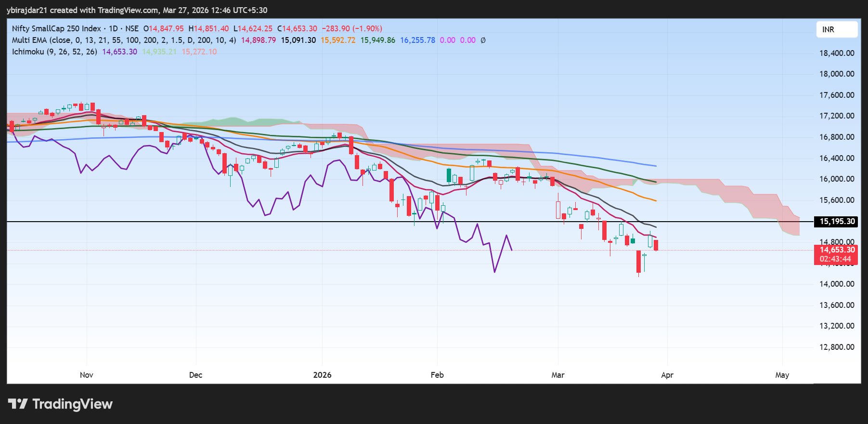Click price axis label 17,200.00
The width and height of the screenshot is (868, 424).
click(x=837, y=116)
